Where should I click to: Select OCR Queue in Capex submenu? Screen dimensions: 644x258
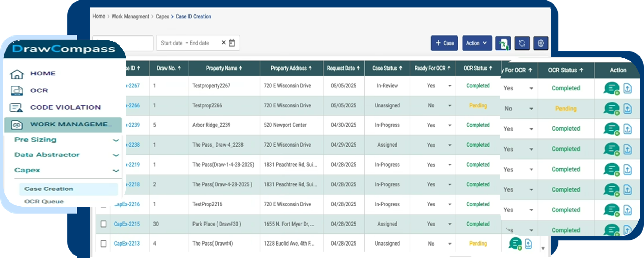[x=44, y=202]
